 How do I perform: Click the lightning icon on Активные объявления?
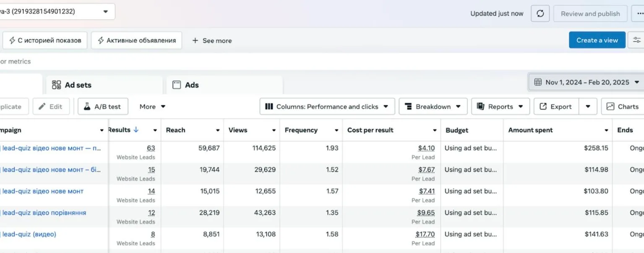click(101, 41)
